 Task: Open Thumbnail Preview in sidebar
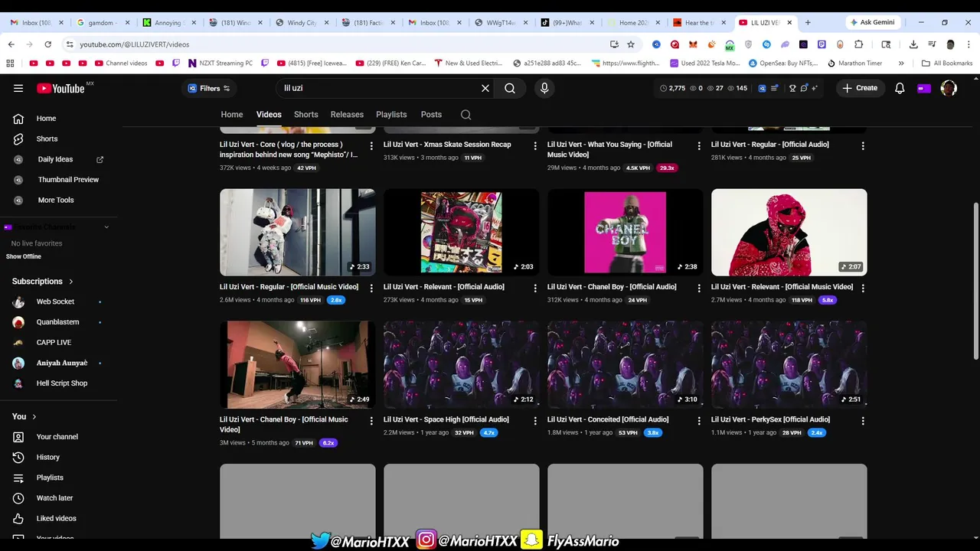pyautogui.click(x=59, y=180)
